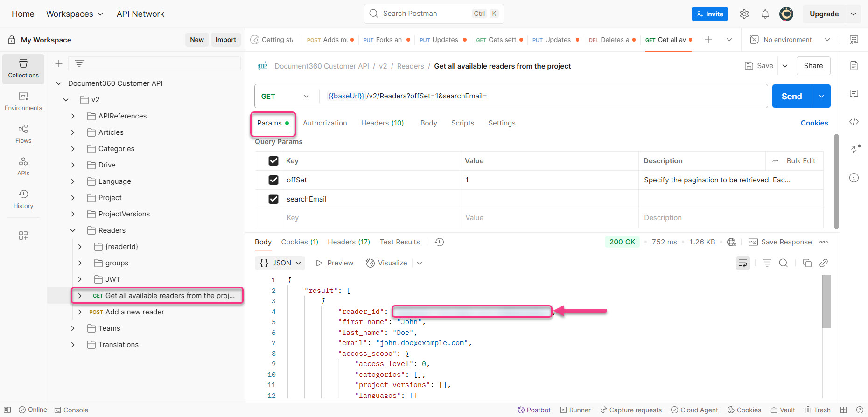Open the Environments sidebar panel
This screenshot has height=417, width=868.
(23, 101)
